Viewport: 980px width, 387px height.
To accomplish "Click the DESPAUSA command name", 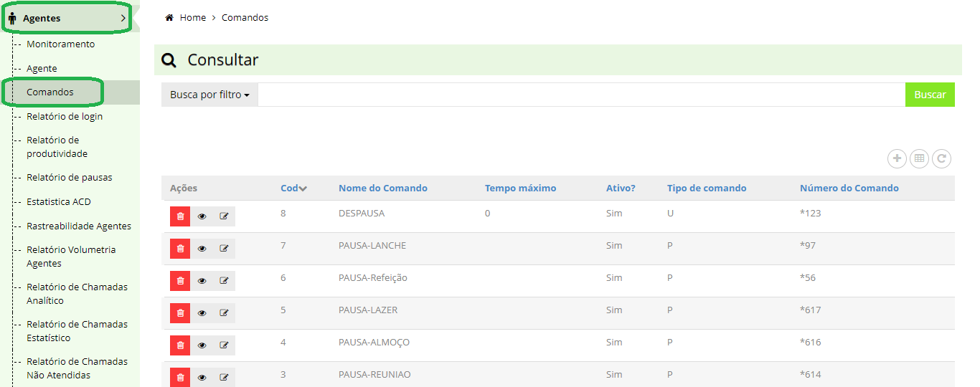I will (362, 213).
